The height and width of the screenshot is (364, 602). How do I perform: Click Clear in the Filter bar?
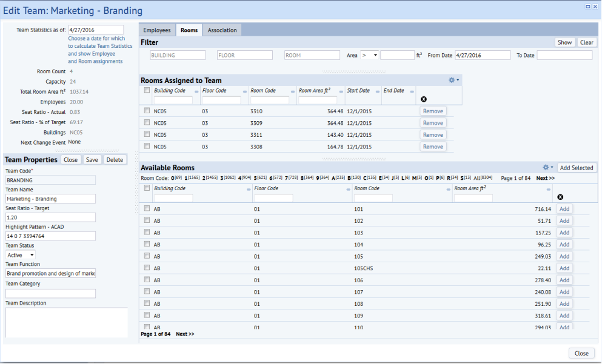coord(587,42)
